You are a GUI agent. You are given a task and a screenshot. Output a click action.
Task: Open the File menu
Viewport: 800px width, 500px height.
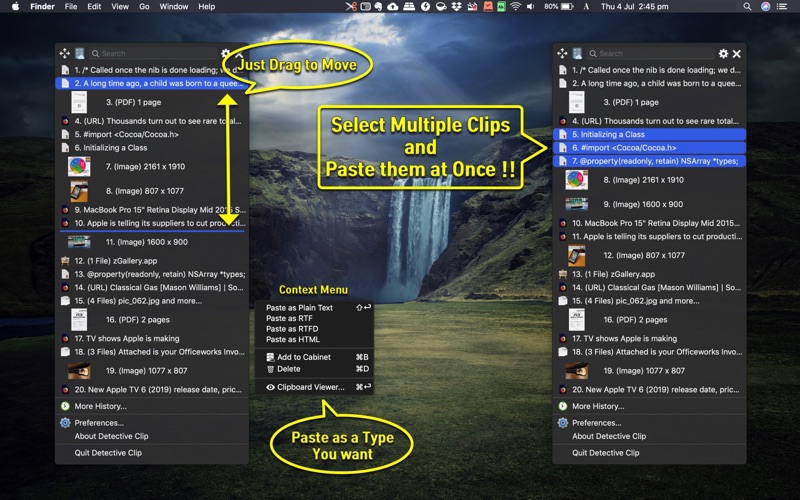click(x=71, y=7)
